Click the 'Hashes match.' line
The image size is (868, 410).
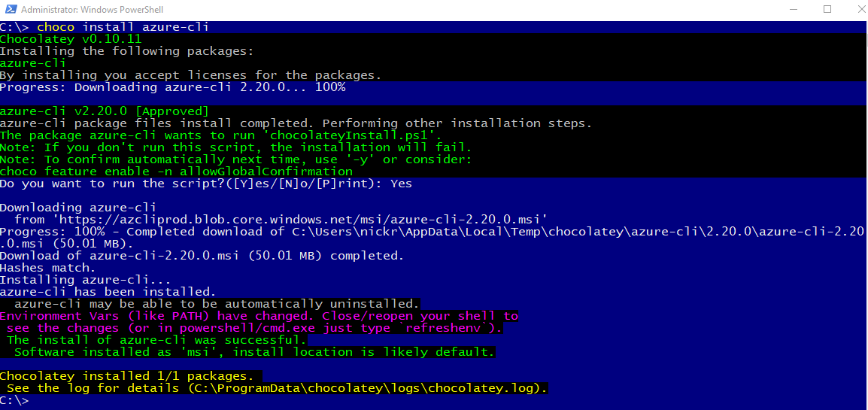[49, 268]
